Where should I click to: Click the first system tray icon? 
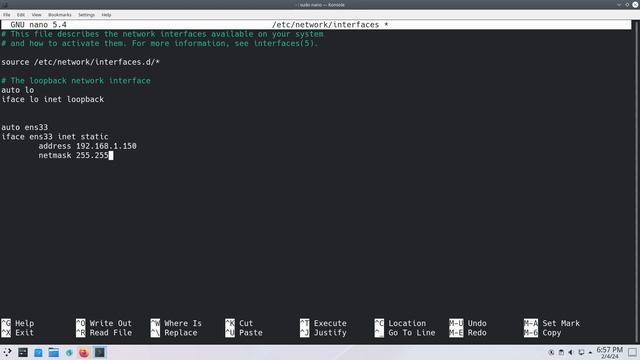[551, 353]
